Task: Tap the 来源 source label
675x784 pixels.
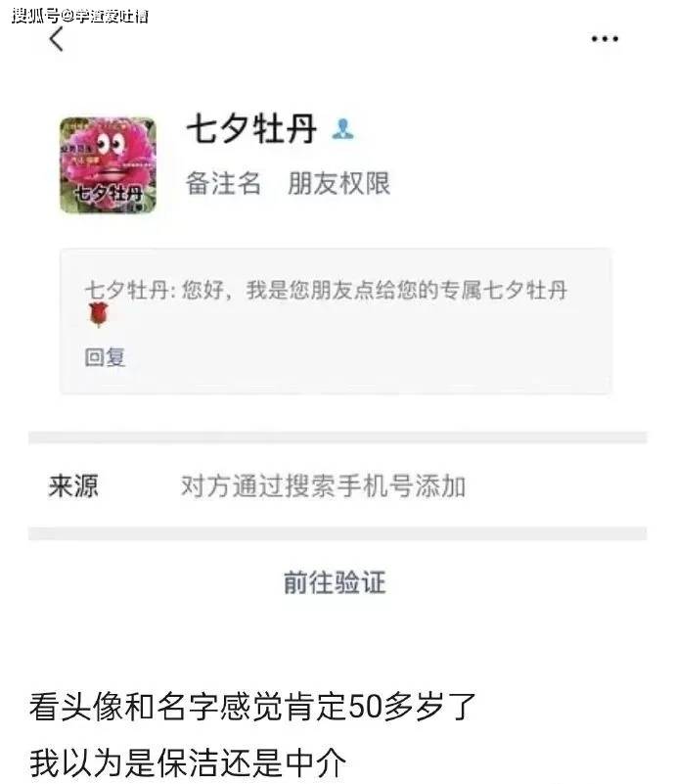Action: point(73,486)
